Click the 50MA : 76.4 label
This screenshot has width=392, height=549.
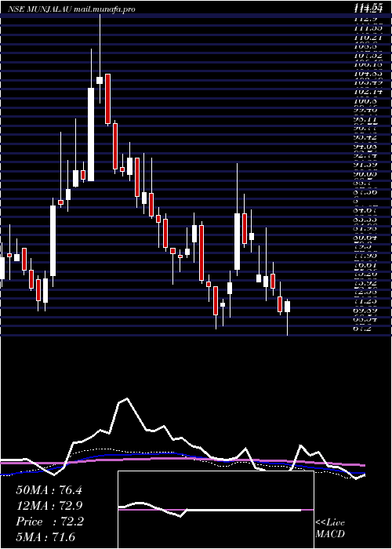coord(49,490)
